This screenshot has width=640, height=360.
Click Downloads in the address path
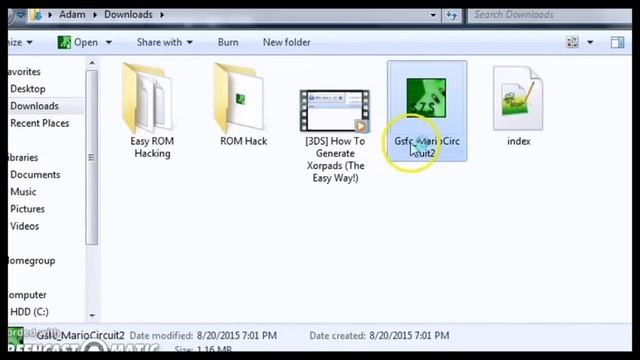128,15
